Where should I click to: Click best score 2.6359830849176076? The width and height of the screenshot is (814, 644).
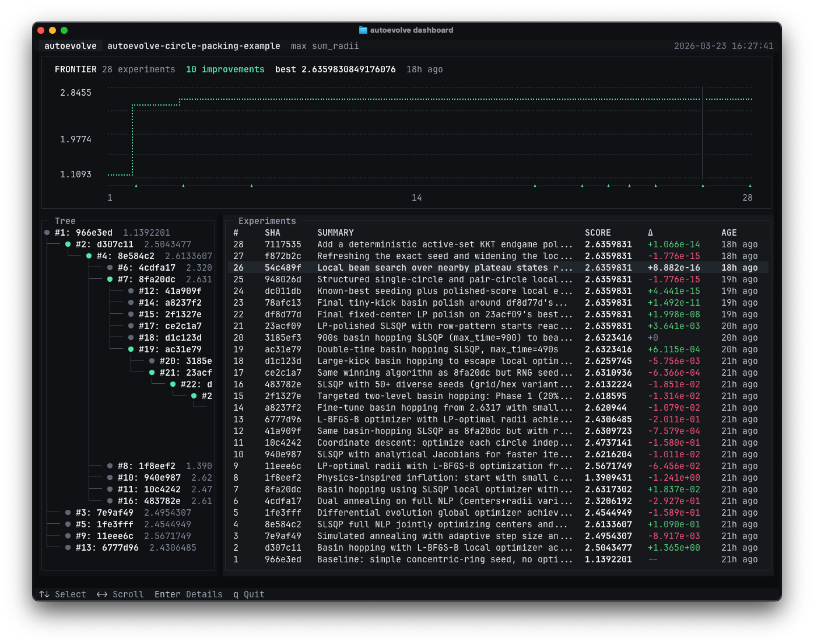pyautogui.click(x=335, y=69)
